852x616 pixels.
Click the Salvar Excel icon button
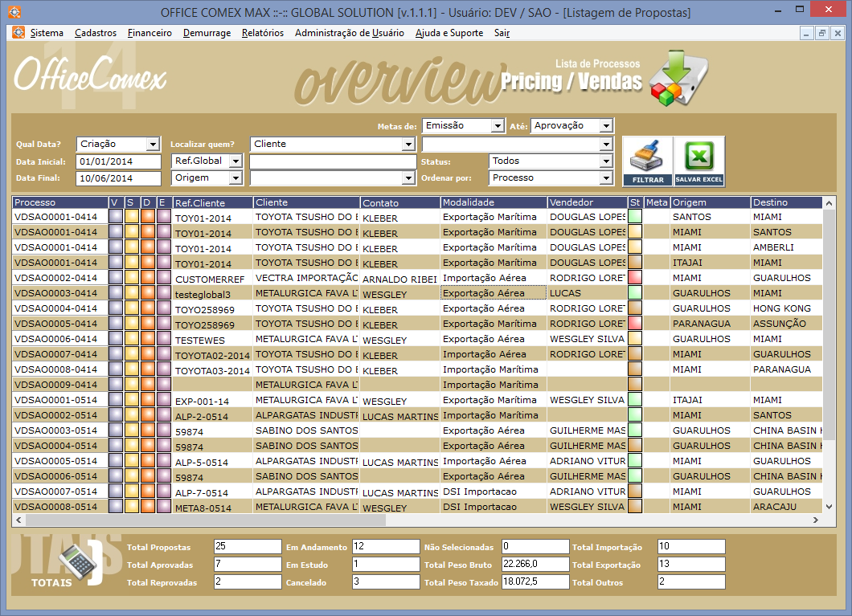click(x=699, y=161)
